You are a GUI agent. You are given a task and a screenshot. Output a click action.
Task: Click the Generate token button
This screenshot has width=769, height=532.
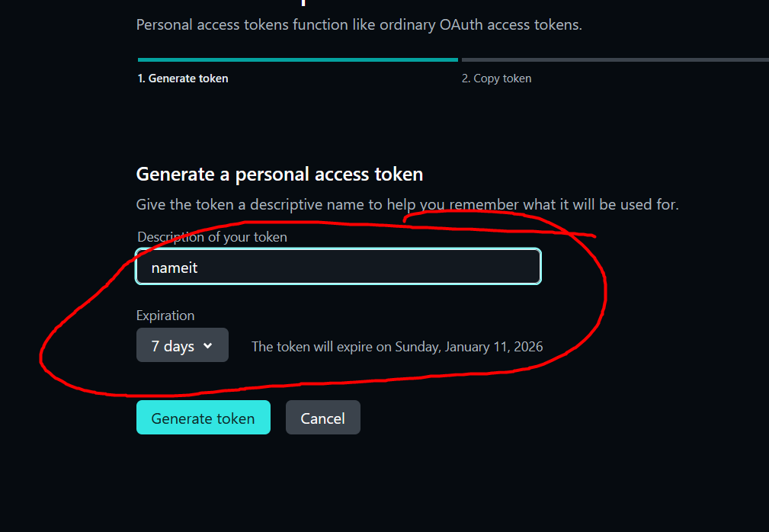pos(203,418)
